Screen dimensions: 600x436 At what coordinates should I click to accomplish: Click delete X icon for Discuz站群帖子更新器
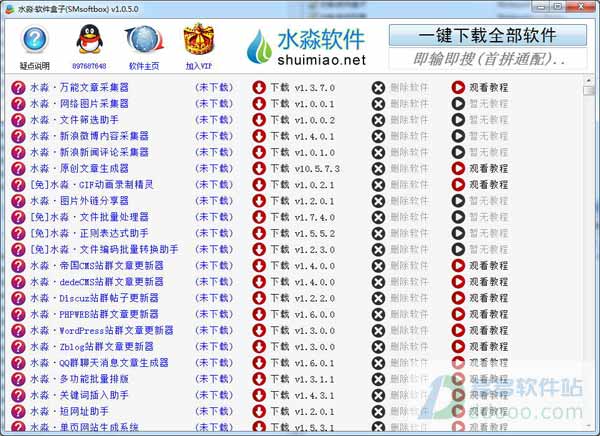[x=378, y=298]
